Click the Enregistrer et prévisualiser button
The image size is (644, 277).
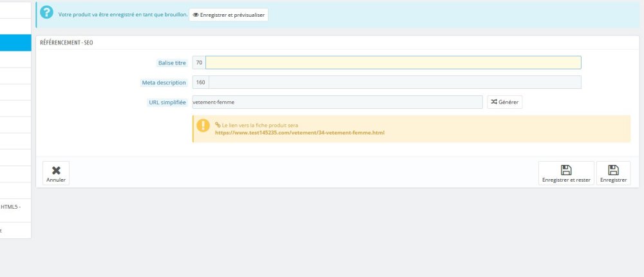[x=229, y=15]
